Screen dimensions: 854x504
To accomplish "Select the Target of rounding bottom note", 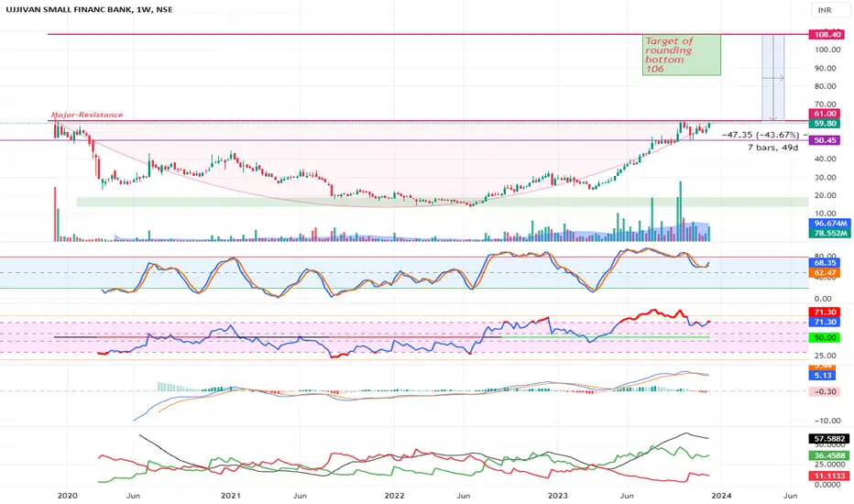I will (682, 54).
